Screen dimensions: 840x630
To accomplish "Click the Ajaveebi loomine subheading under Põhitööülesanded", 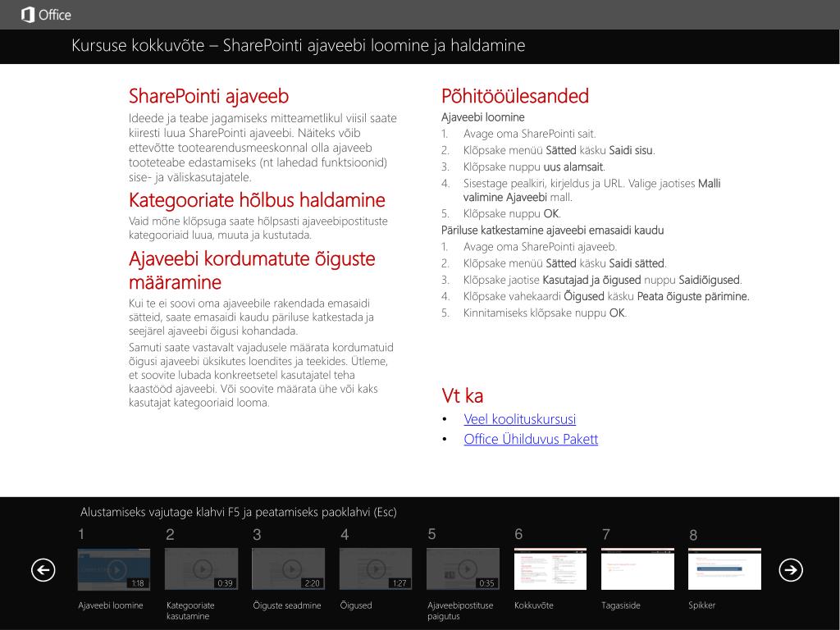I will (482, 116).
